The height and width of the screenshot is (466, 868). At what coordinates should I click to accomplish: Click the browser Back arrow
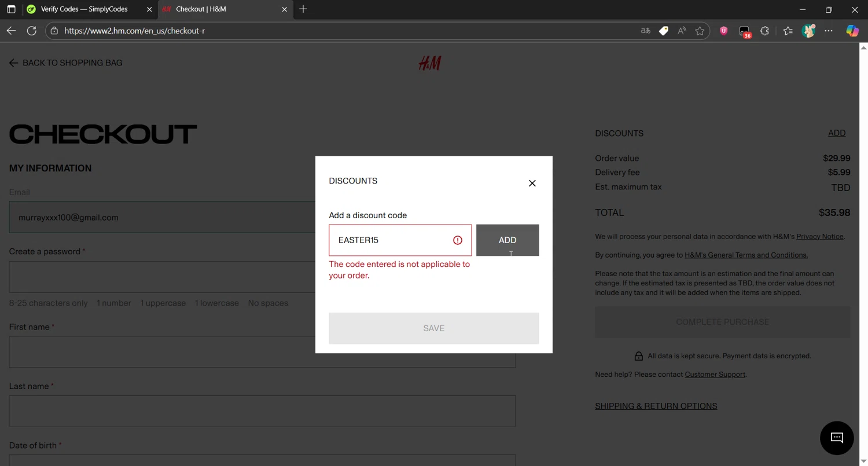pyautogui.click(x=11, y=31)
